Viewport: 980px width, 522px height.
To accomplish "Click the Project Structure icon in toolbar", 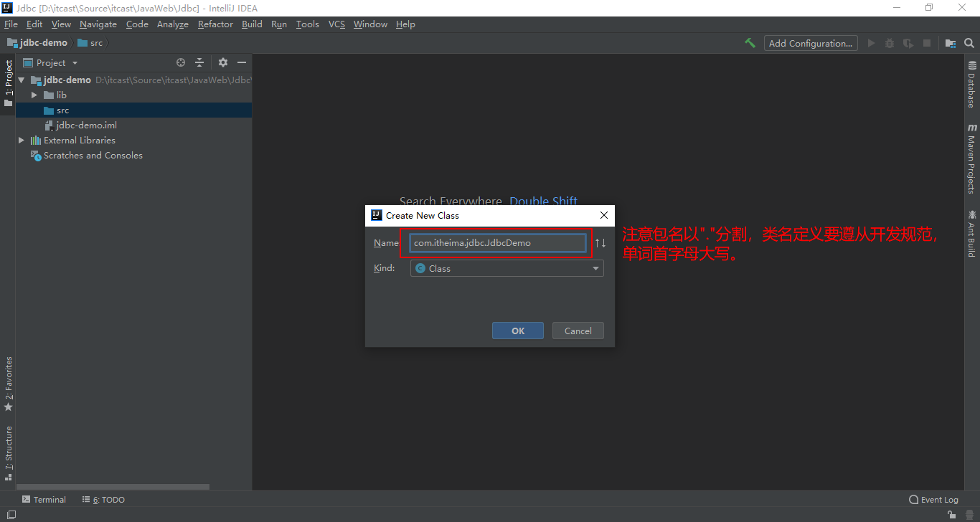I will point(950,43).
